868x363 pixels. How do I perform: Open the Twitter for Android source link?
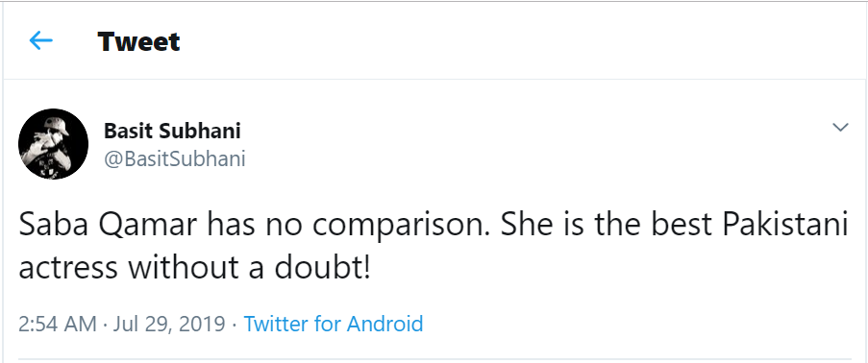pos(334,324)
